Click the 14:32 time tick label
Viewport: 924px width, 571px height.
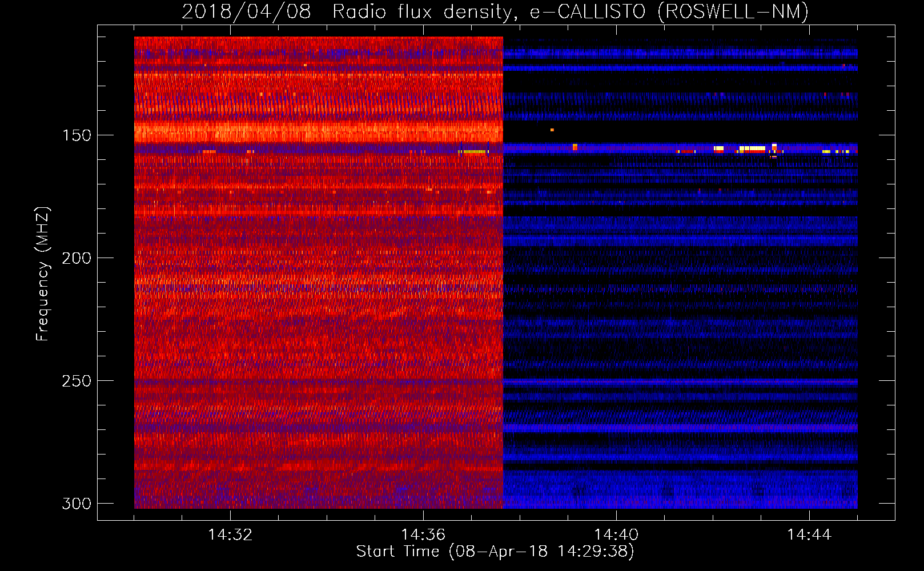(x=230, y=534)
